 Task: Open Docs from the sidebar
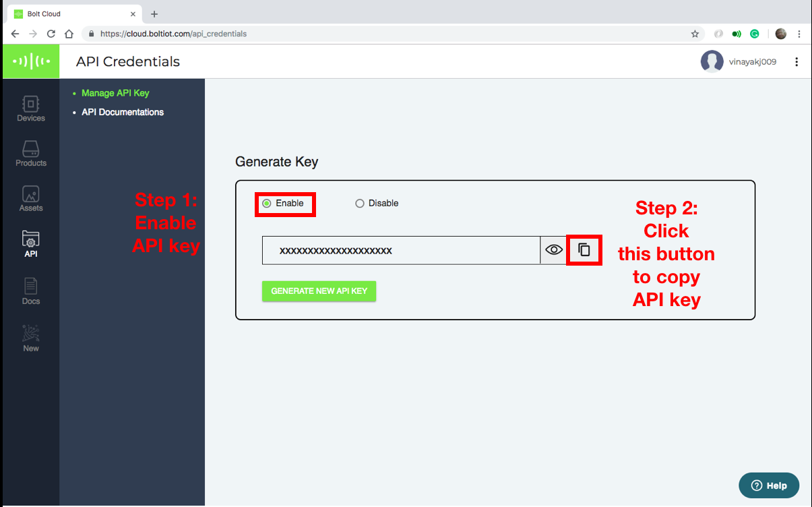[31, 291]
